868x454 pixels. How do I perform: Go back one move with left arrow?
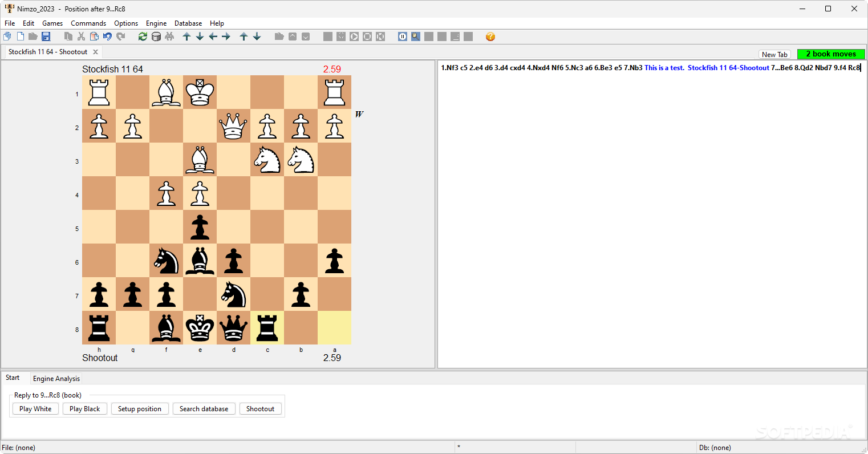[213, 37]
